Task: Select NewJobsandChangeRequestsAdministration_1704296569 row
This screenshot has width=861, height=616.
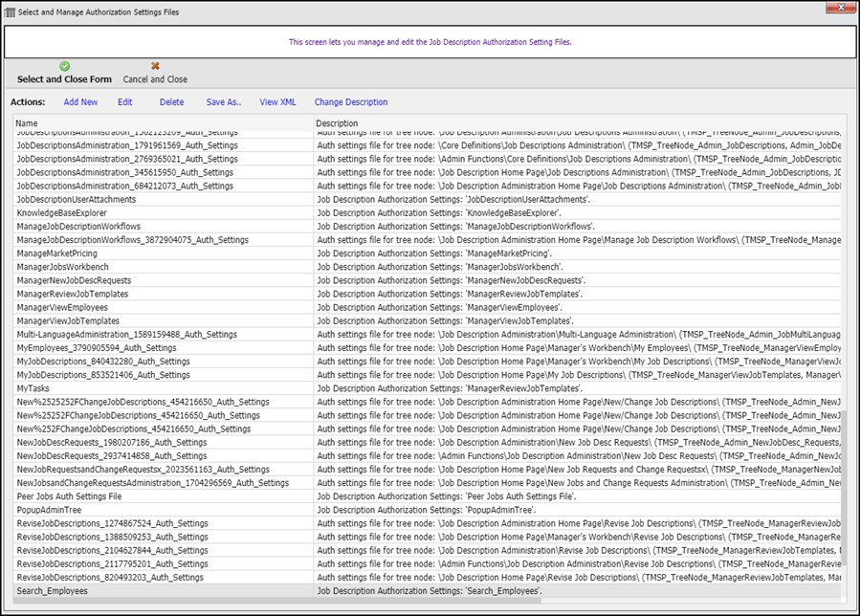Action: 428,483
